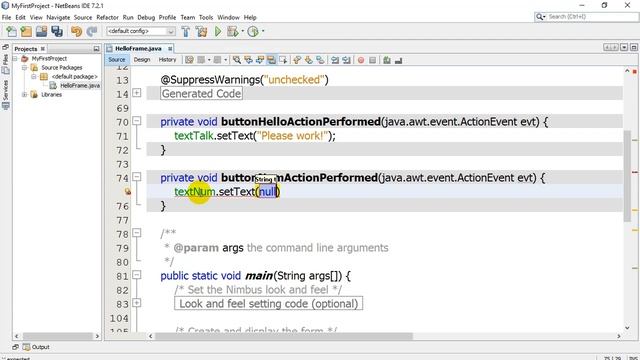Click Next Bookmark editor icon
Screen dimensions: 640x360
point(309,60)
